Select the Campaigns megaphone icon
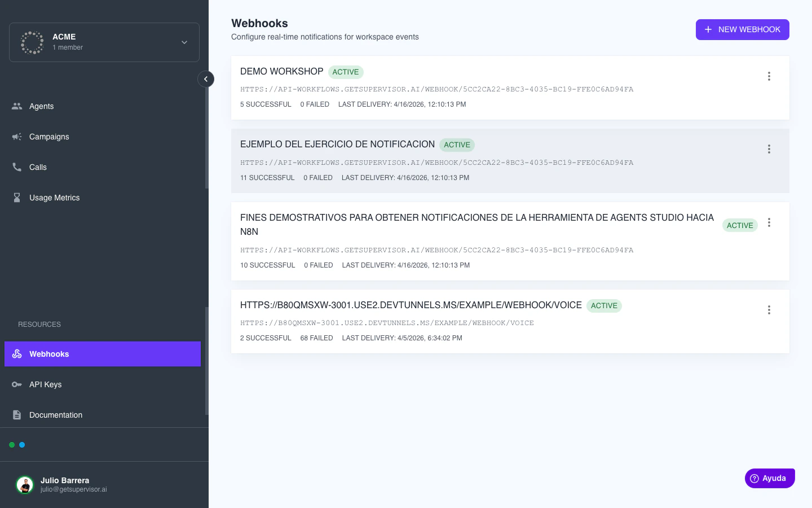Screen dimensions: 812x508 (x=17, y=137)
